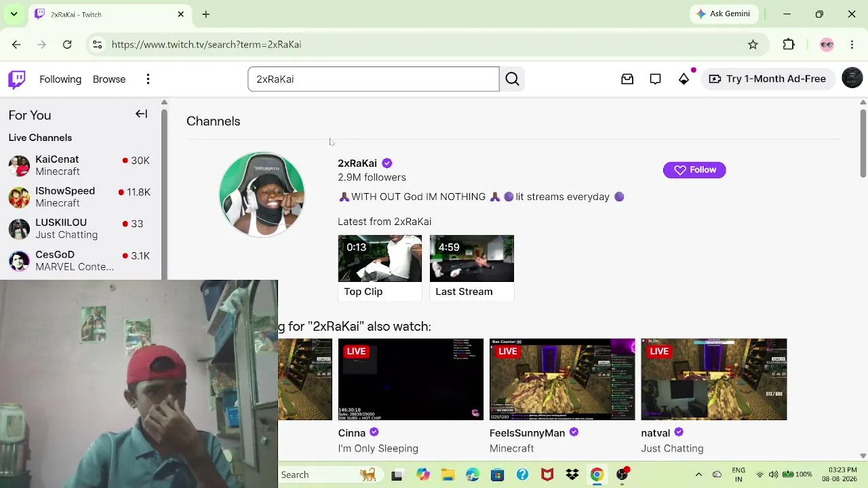Open the three-dot More menu

[148, 79]
